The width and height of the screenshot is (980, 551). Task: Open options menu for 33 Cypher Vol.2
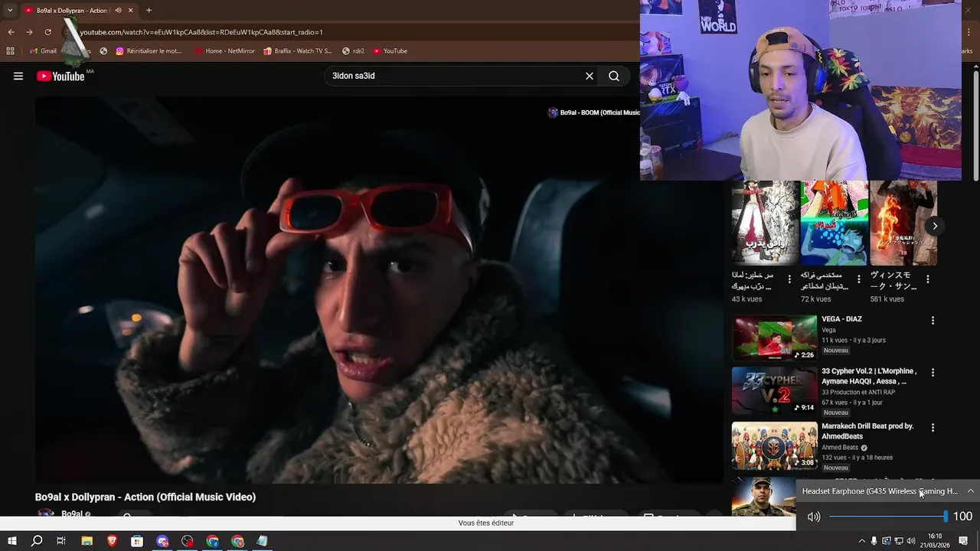click(933, 373)
